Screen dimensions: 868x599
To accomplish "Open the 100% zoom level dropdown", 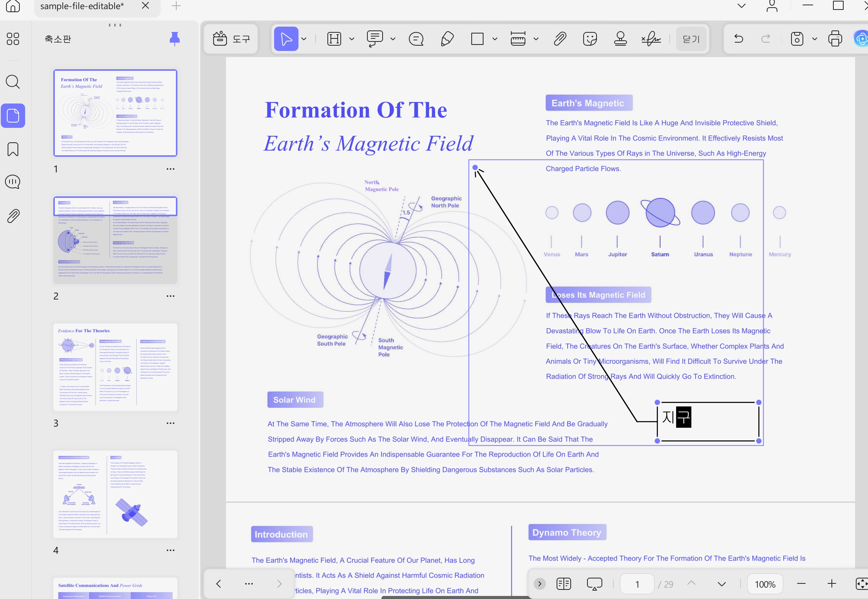I will pos(765,584).
